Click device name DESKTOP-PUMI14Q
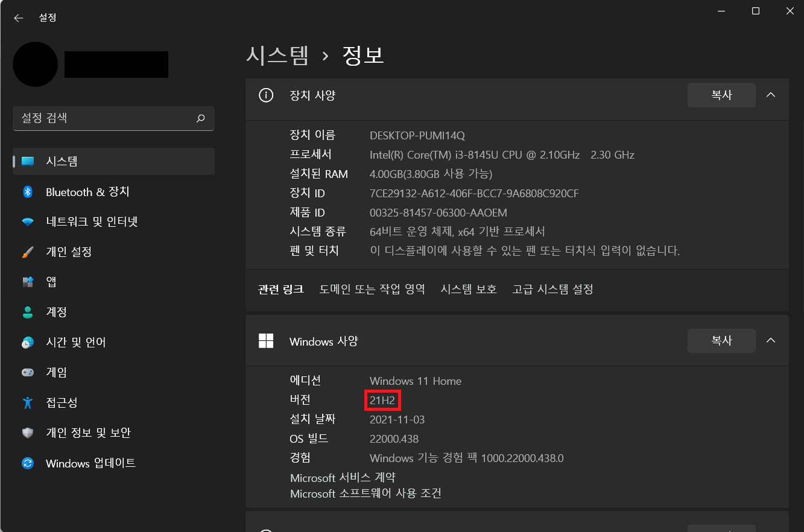Viewport: 804px width, 532px height. [417, 136]
